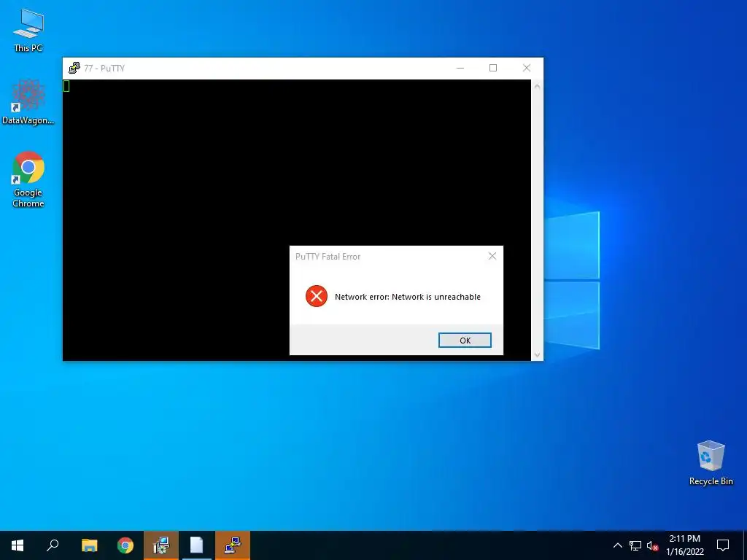This screenshot has height=560, width=747.
Task: Show hidden system tray icons
Action: [x=617, y=545]
